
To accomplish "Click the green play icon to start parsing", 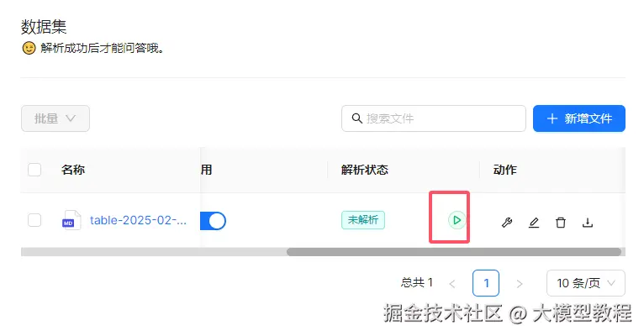I will [456, 220].
